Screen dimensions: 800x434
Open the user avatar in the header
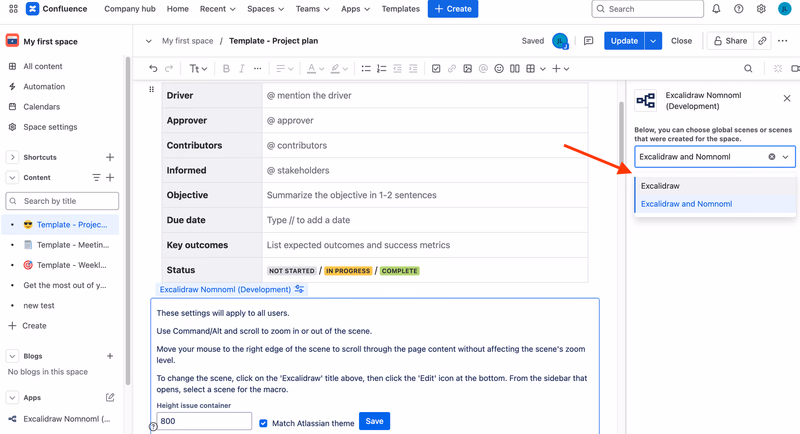784,9
